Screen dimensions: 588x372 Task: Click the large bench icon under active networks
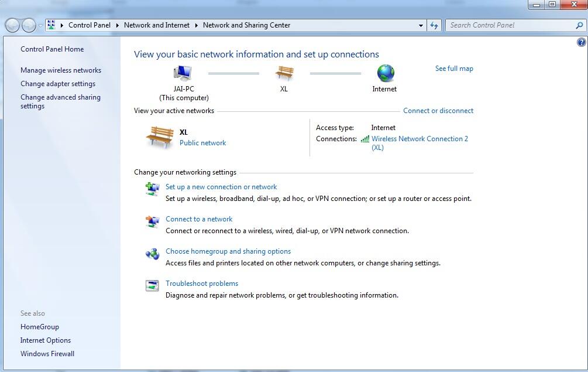(160, 138)
